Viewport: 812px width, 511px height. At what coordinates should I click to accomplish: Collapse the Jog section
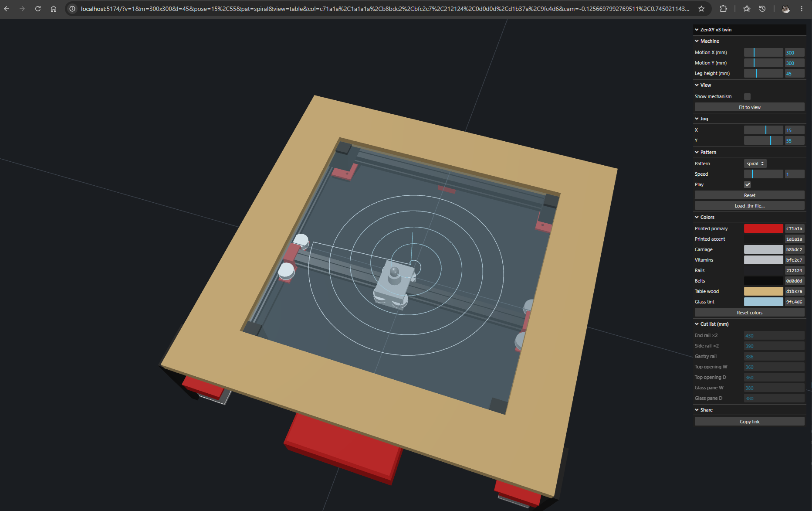749,119
